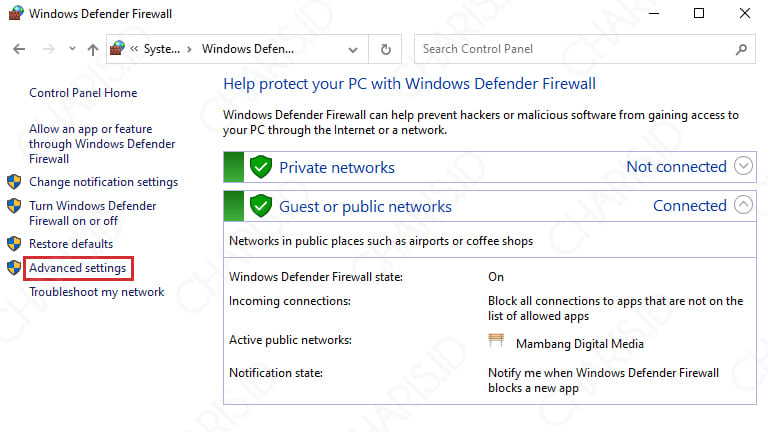Click shield icon beside Change notification settings

(x=14, y=182)
